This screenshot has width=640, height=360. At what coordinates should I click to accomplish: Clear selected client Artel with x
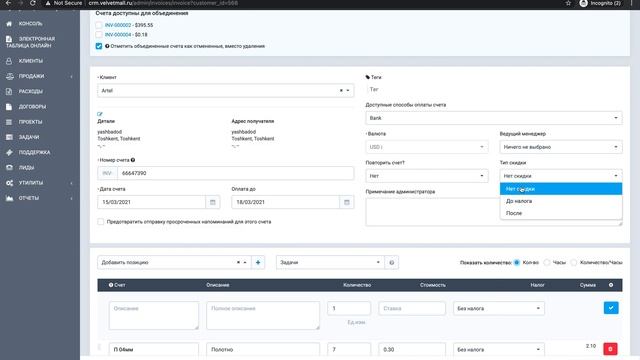(x=341, y=91)
